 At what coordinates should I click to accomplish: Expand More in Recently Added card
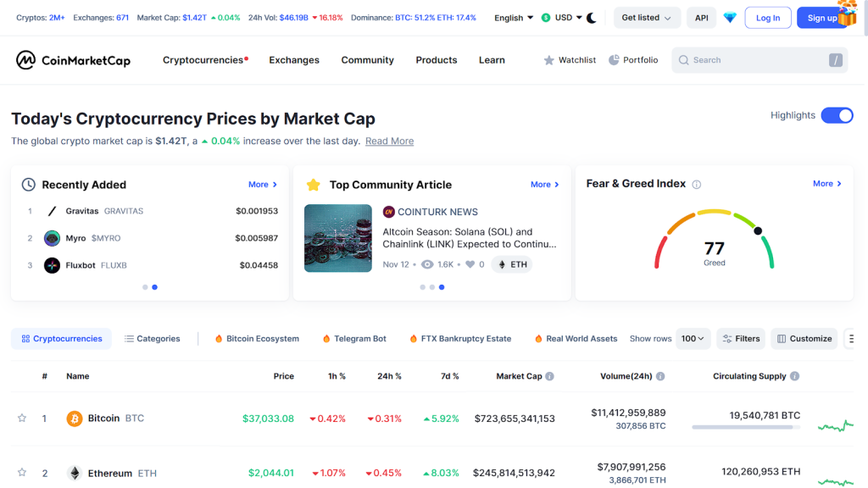(263, 184)
